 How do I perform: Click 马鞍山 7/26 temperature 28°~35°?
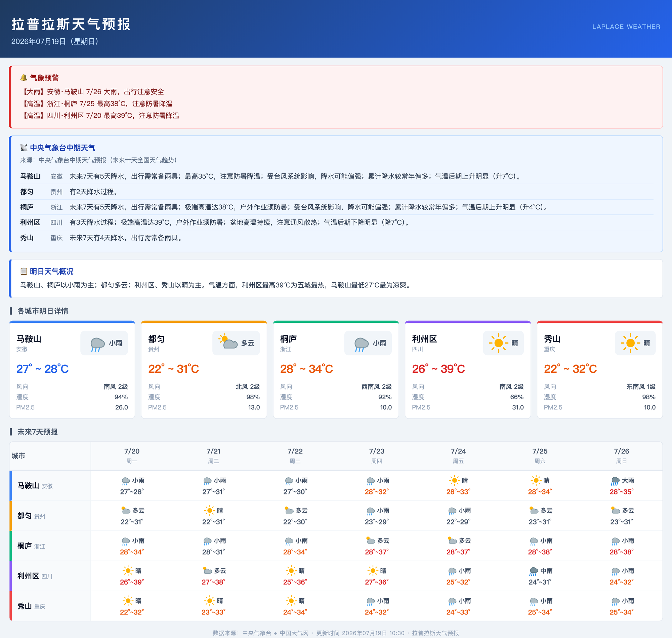pyautogui.click(x=621, y=492)
